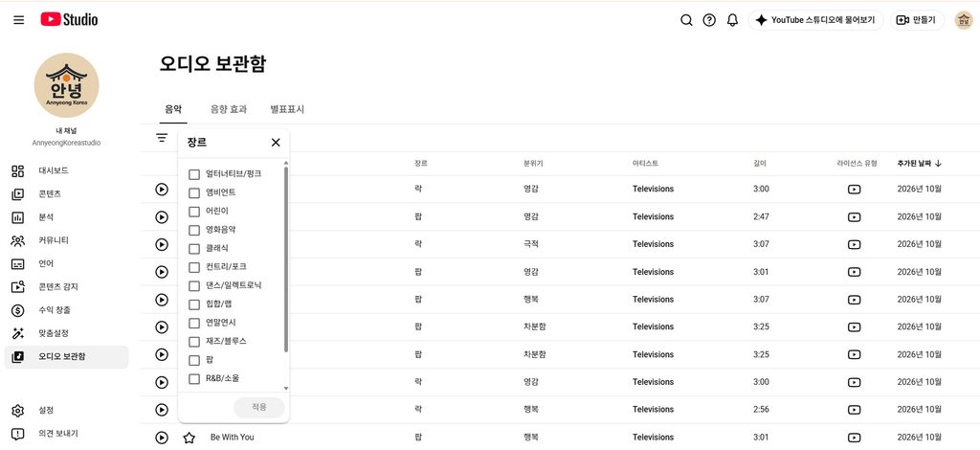The width and height of the screenshot is (980, 450).
Task: Click Televisions artist in the 2:56 row
Action: (x=653, y=410)
